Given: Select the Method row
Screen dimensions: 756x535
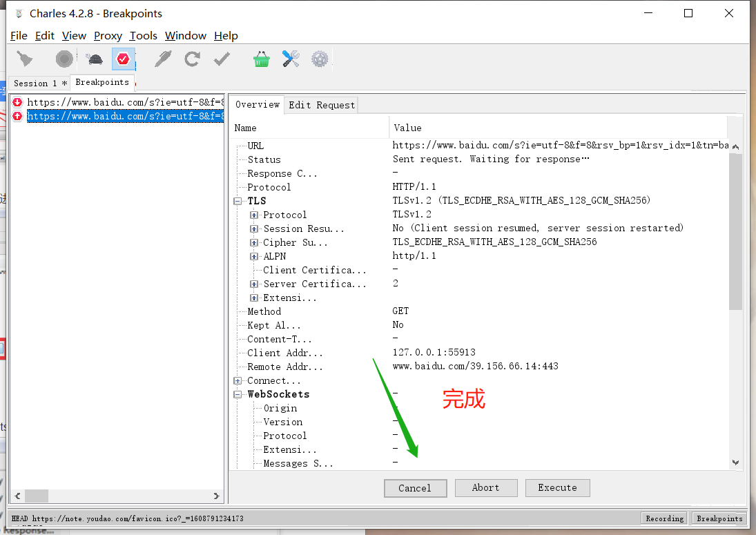Looking at the screenshot, I should 480,311.
